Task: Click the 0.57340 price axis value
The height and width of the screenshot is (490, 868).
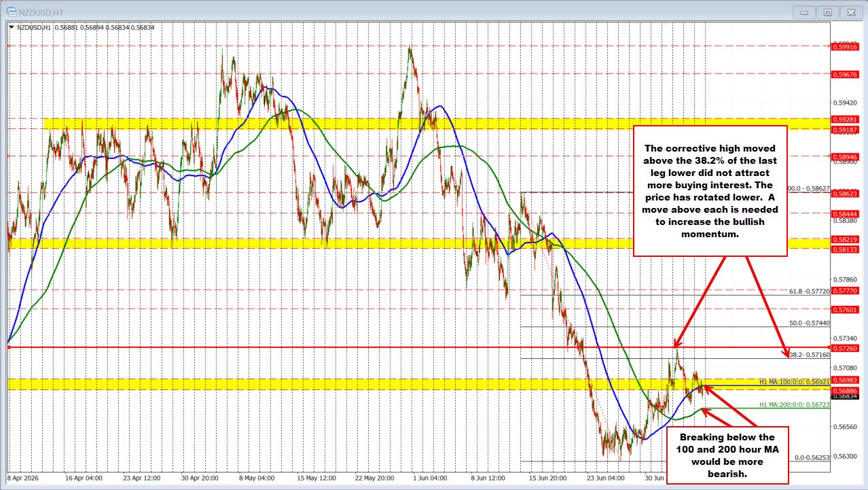Action: [x=846, y=338]
